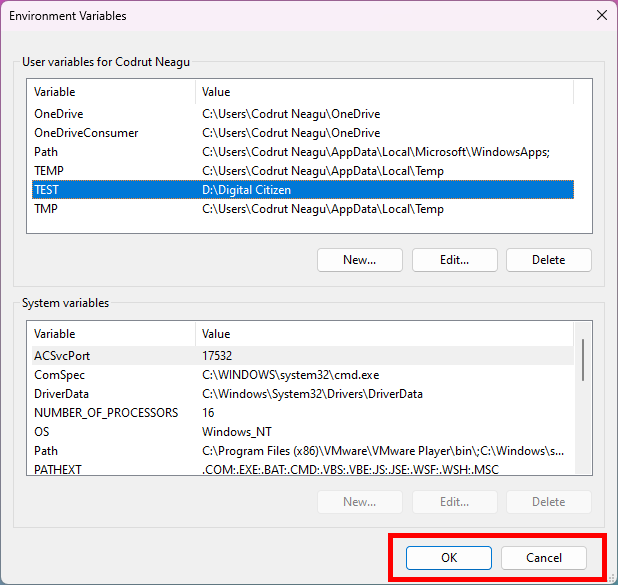Select the TEST user variable row

pos(300,190)
